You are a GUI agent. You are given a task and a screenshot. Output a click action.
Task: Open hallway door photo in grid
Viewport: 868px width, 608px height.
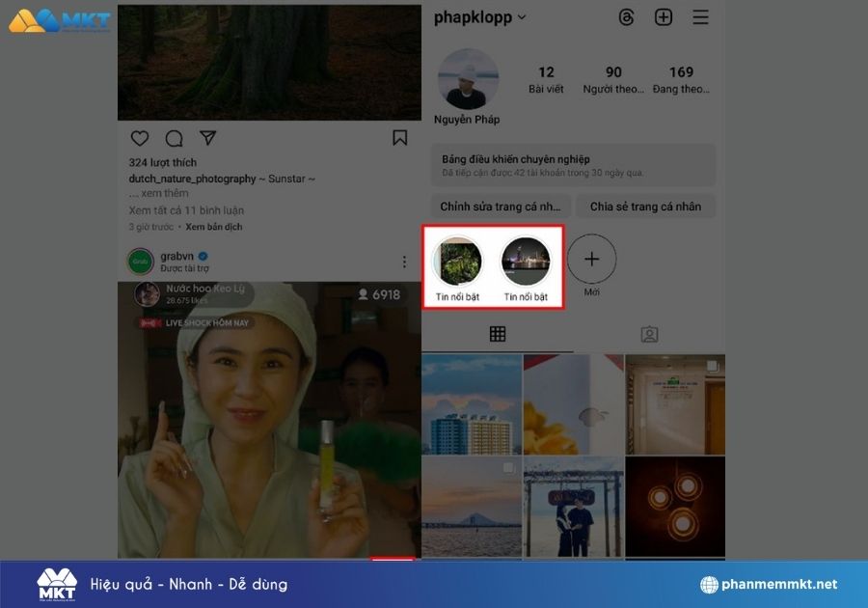(675, 404)
